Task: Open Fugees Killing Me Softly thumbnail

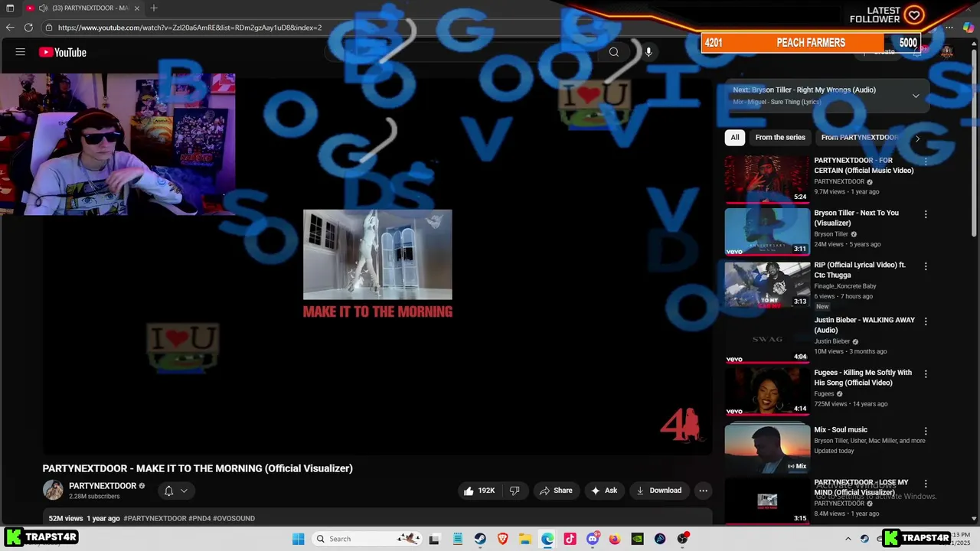Action: pyautogui.click(x=767, y=391)
